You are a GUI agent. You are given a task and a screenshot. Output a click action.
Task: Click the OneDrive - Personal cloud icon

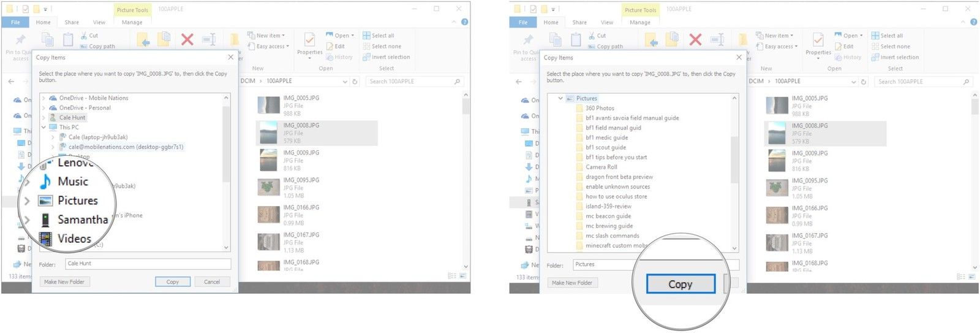(x=53, y=108)
